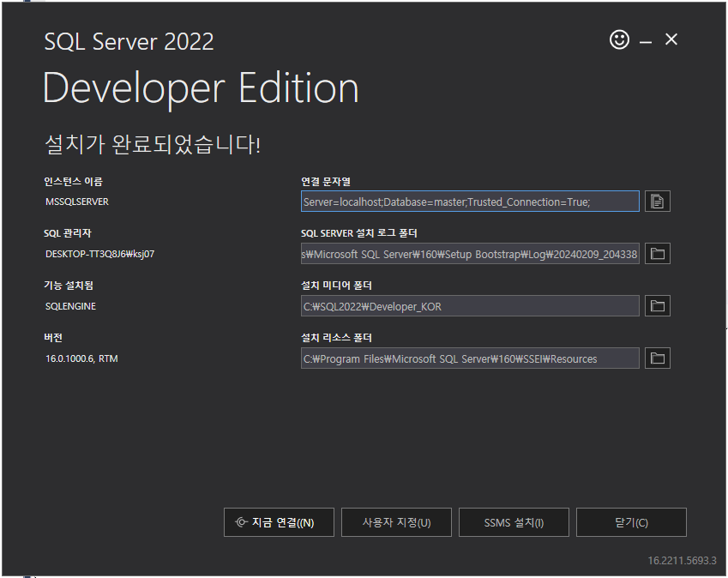
Task: Click the 사용자 지정(U) button
Action: [x=396, y=522]
